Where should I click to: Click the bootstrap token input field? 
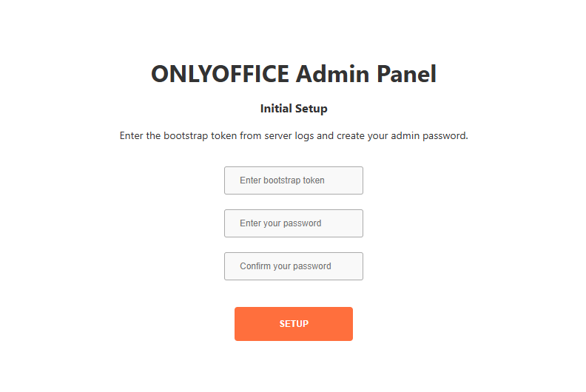(x=293, y=180)
